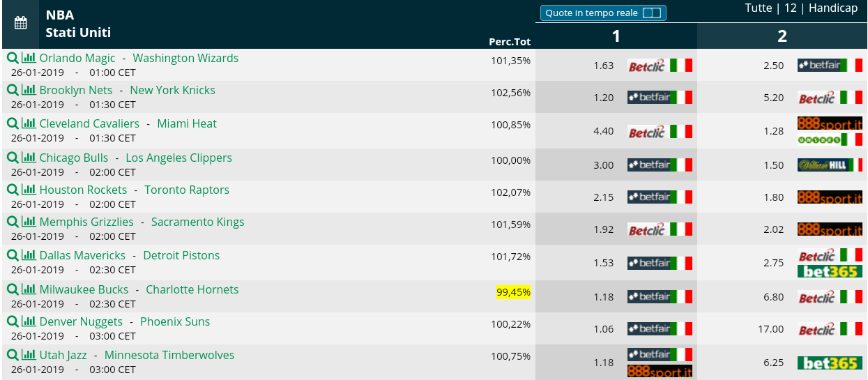Click magnifier icon for Cleveland Cavaliers match
The image size is (868, 380).
pyautogui.click(x=13, y=123)
